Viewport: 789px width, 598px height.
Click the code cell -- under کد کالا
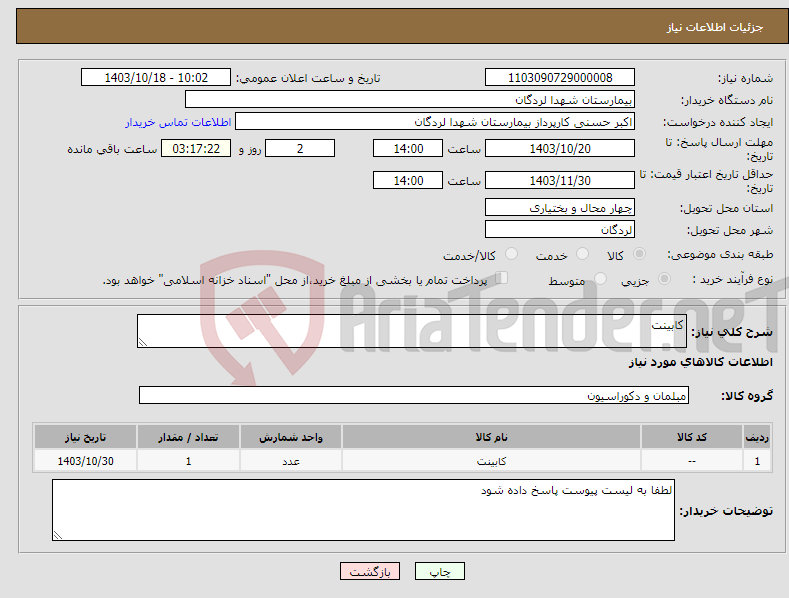coord(692,461)
